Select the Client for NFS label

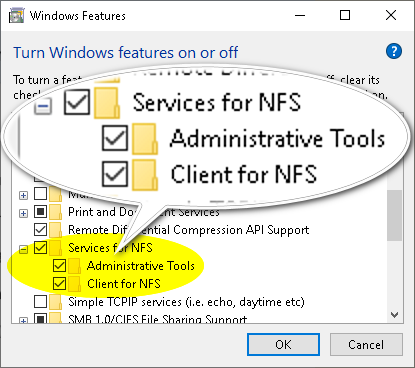124,284
